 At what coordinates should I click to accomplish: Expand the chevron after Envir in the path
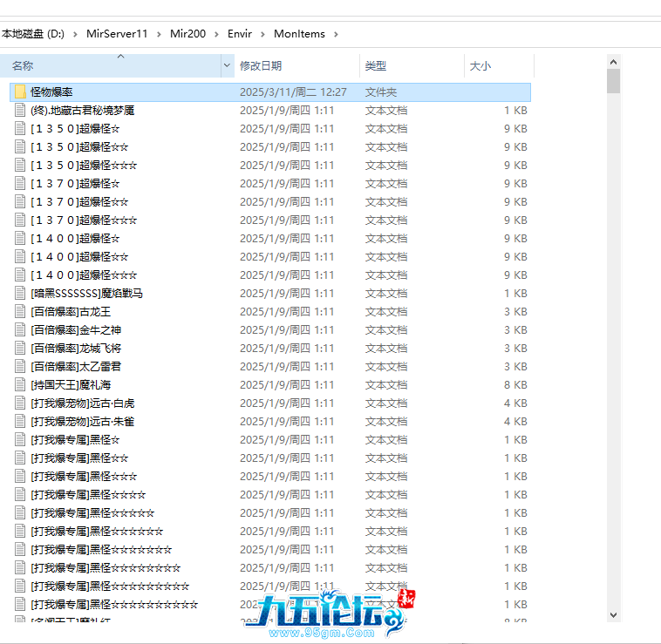click(262, 34)
